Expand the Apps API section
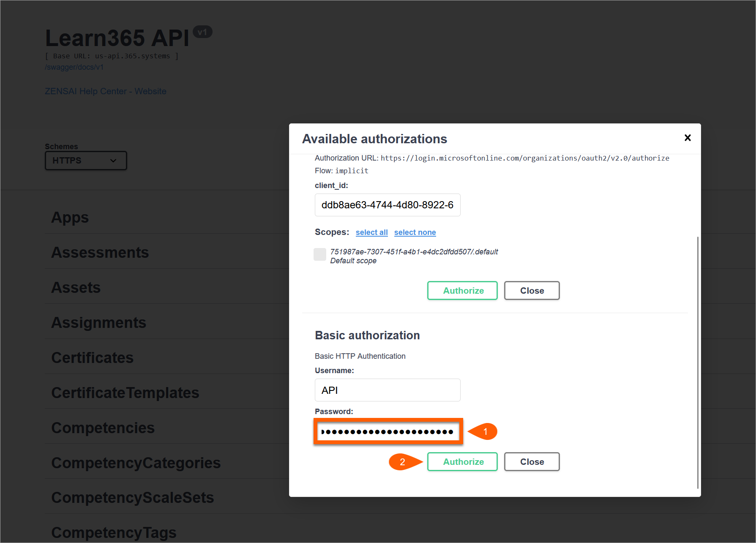Image resolution: width=756 pixels, height=543 pixels. 70,217
